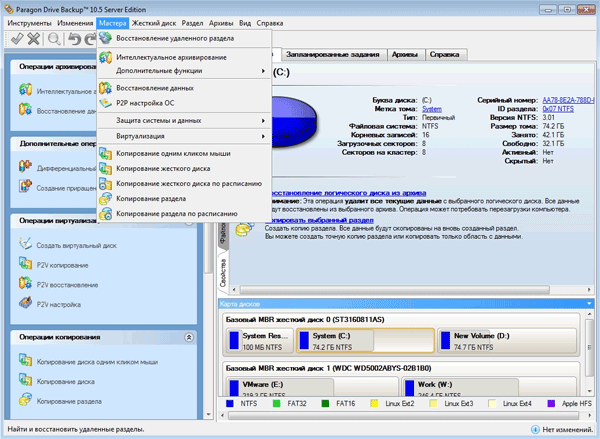
Task: Click the NTFS blue legend swatch
Action: click(x=230, y=403)
